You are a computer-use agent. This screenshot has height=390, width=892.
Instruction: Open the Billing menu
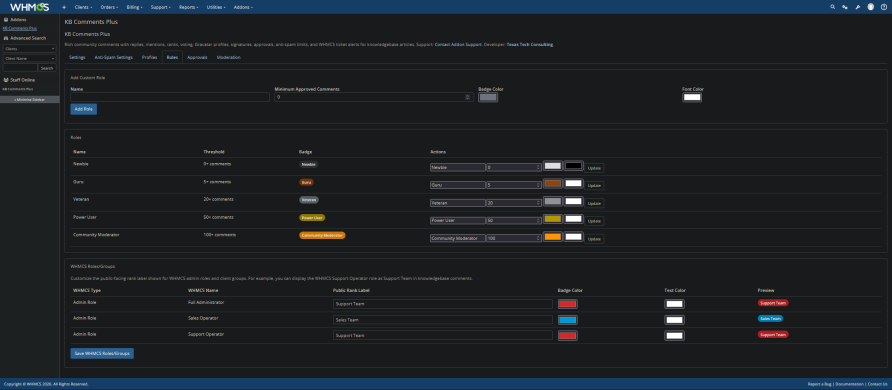click(x=135, y=7)
